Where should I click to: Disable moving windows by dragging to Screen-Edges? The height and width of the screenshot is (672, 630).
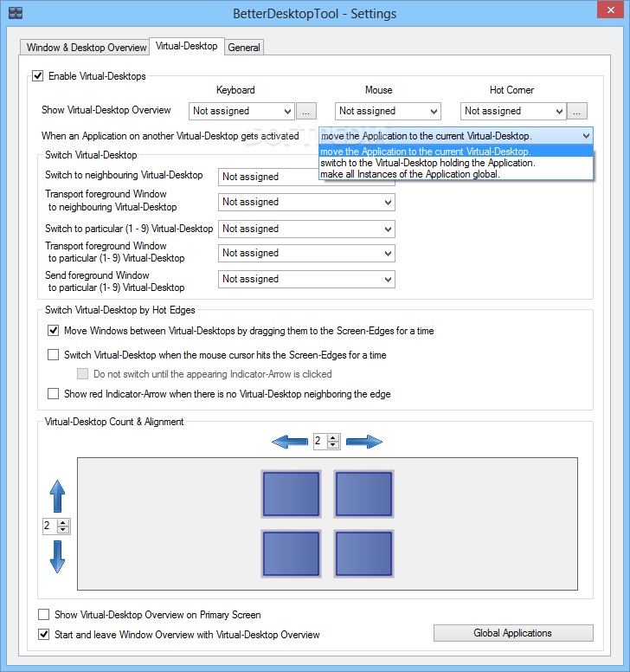(53, 331)
